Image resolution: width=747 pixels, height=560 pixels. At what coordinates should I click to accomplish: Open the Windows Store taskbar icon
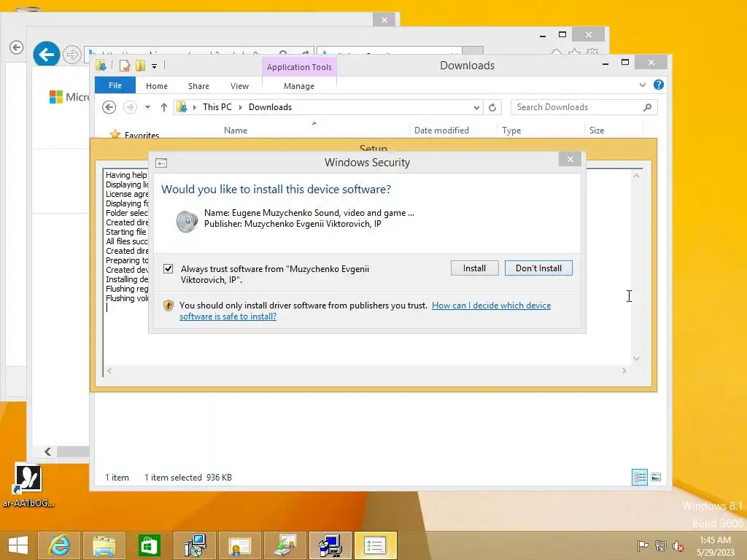149,545
